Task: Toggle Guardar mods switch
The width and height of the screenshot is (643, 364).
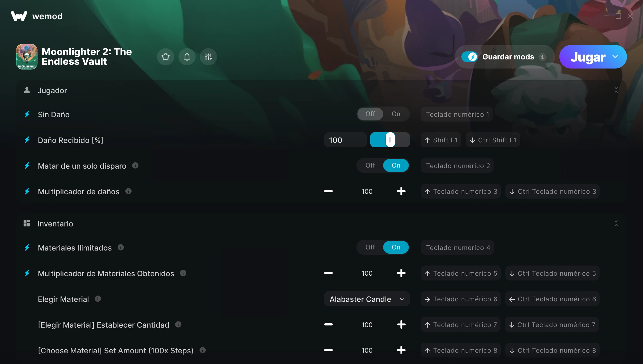Action: pos(469,57)
